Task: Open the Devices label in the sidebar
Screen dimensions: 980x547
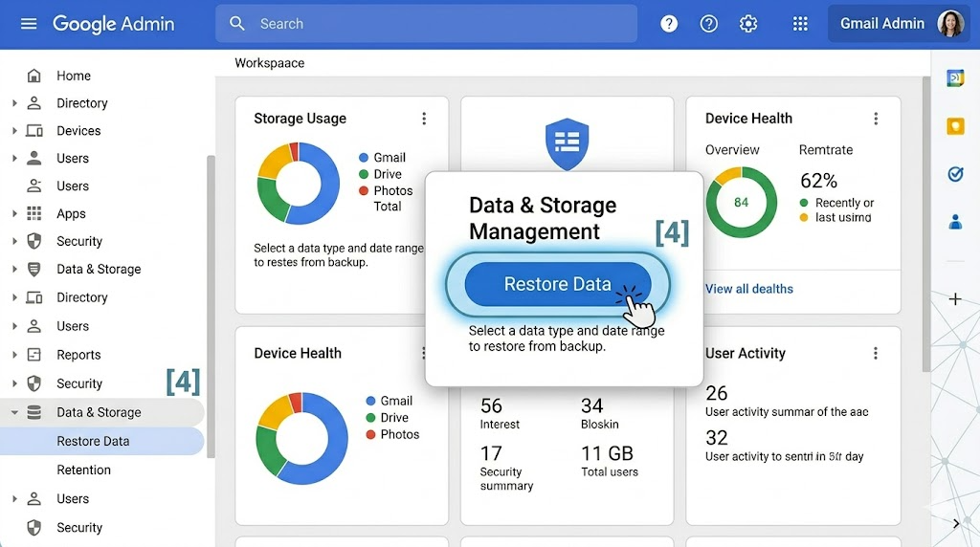Action: pyautogui.click(x=78, y=130)
